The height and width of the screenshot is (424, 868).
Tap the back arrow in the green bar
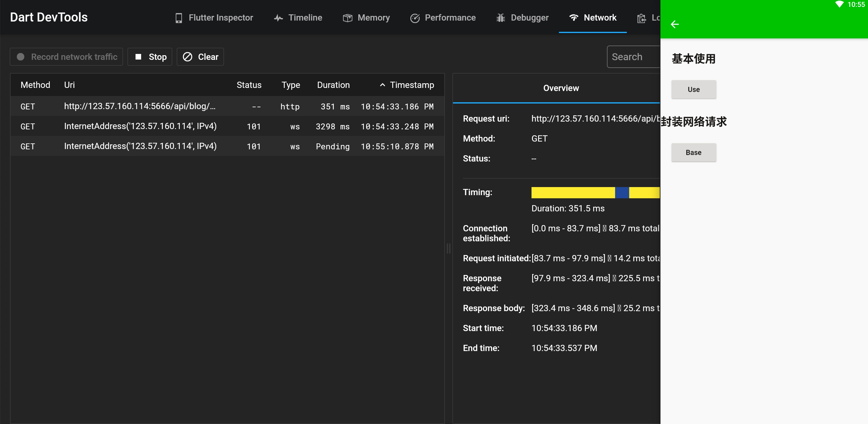coord(675,24)
